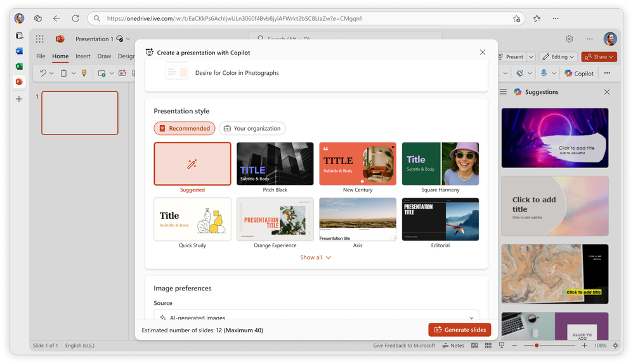Open the browser favorites list icon
Viewport: 633px width, 364px height.
click(537, 18)
